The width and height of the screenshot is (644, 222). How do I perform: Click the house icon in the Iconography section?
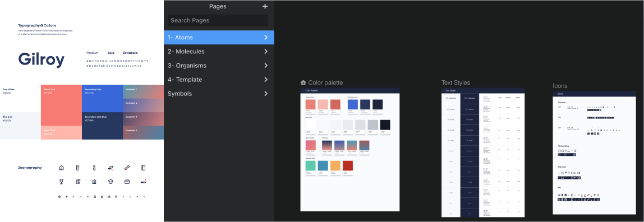(61, 168)
